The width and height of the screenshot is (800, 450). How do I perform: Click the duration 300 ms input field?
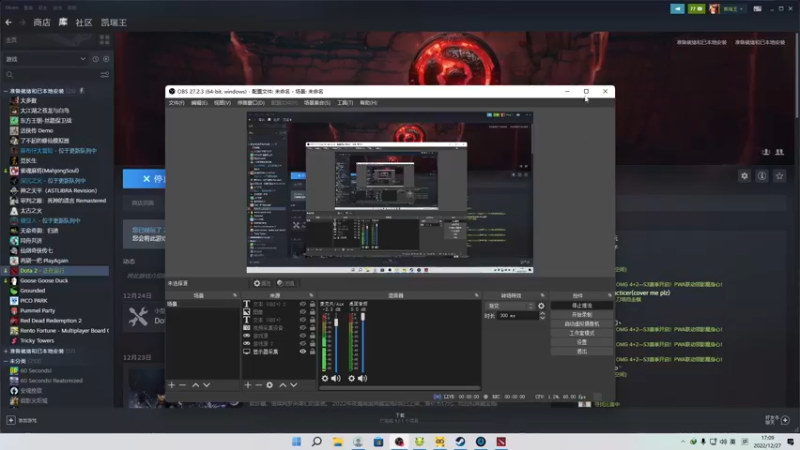518,316
